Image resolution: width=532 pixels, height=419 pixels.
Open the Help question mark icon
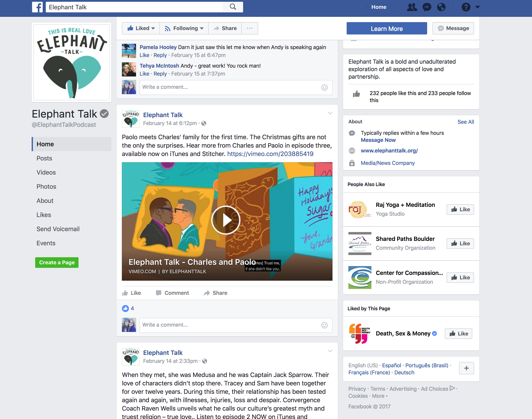pyautogui.click(x=466, y=7)
